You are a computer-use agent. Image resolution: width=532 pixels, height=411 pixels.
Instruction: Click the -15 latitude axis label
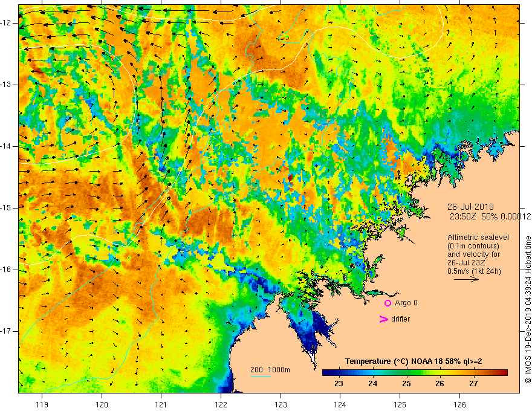point(7,208)
